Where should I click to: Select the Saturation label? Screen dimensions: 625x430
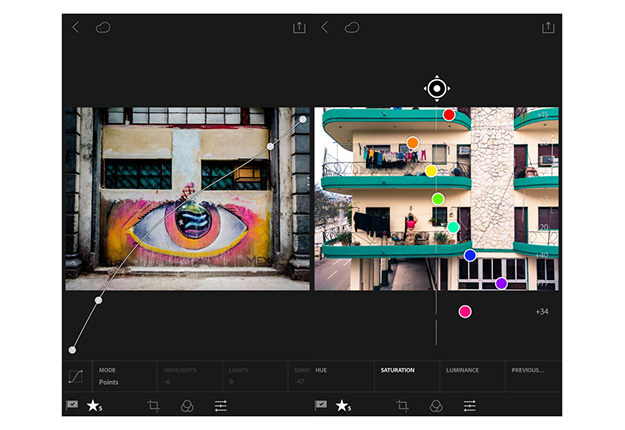pos(397,371)
